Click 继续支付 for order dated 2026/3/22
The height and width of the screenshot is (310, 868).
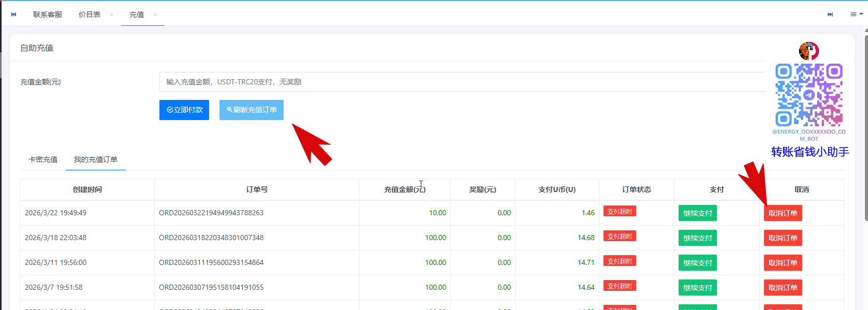tap(698, 213)
